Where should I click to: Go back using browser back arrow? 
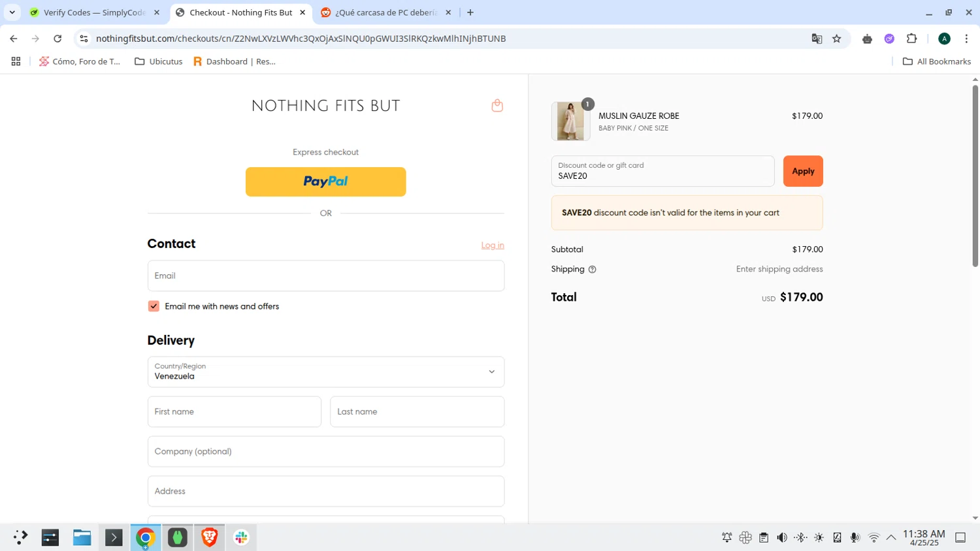(x=14, y=39)
